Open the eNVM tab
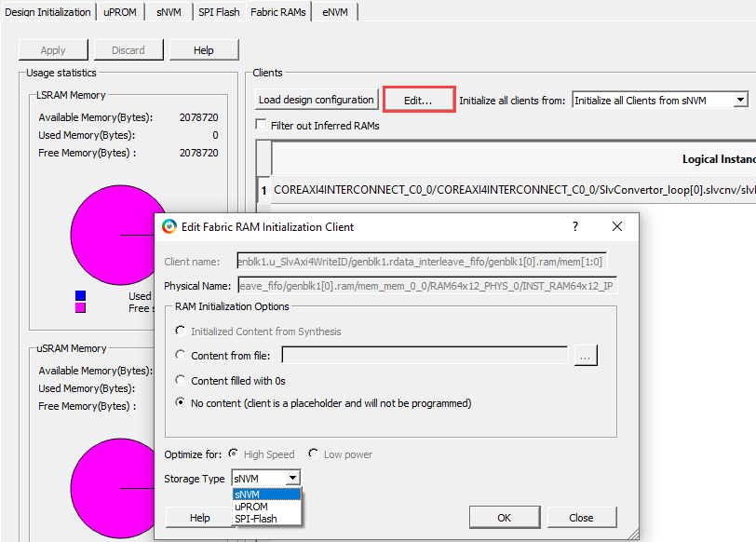The width and height of the screenshot is (756, 542). (336, 12)
